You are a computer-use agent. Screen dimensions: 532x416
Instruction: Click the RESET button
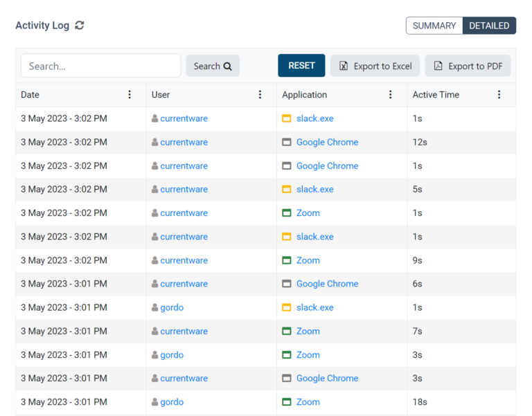(301, 66)
